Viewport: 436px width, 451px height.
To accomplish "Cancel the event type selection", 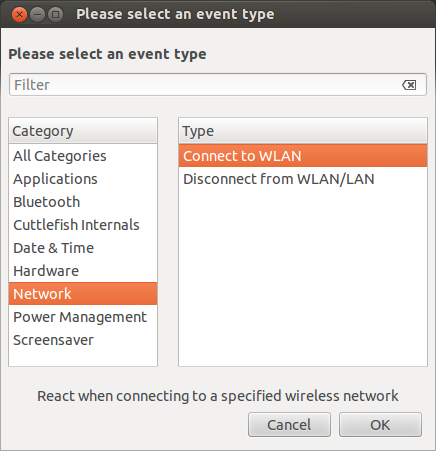I will pyautogui.click(x=289, y=425).
